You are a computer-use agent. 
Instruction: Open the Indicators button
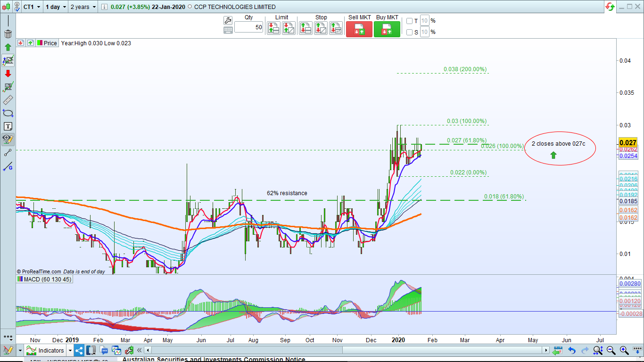pos(46,350)
